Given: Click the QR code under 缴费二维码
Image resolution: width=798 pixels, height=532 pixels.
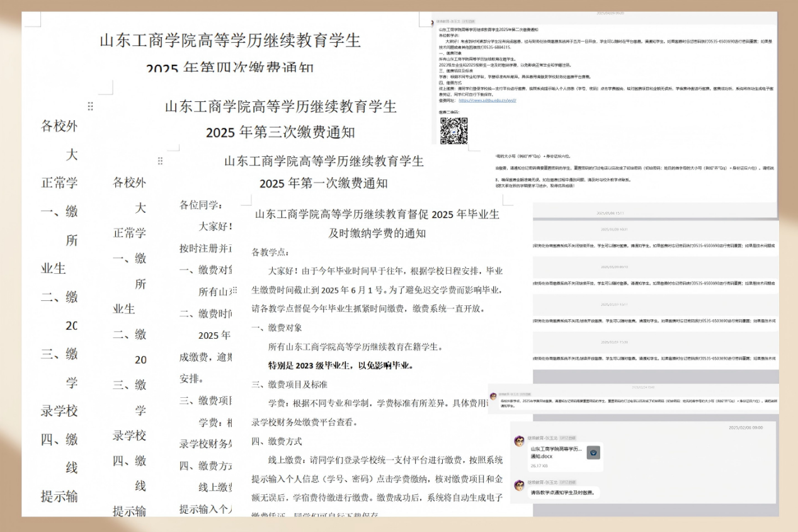Looking at the screenshot, I should (453, 131).
